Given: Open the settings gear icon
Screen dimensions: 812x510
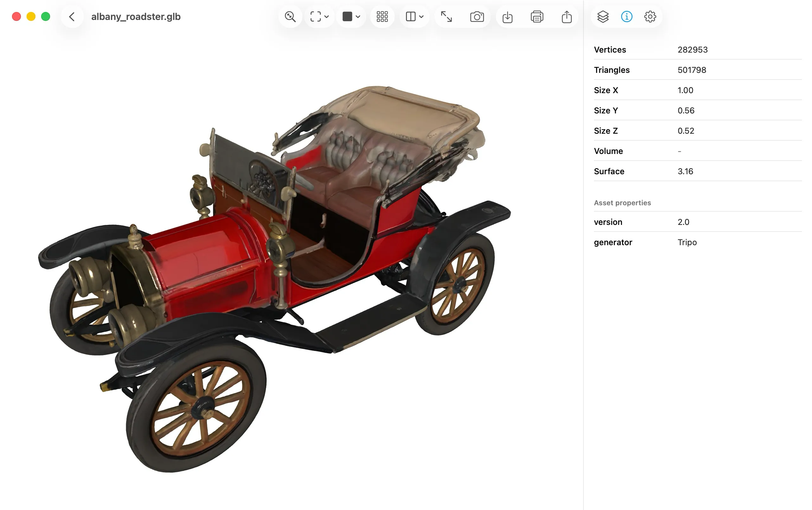Looking at the screenshot, I should pyautogui.click(x=650, y=16).
